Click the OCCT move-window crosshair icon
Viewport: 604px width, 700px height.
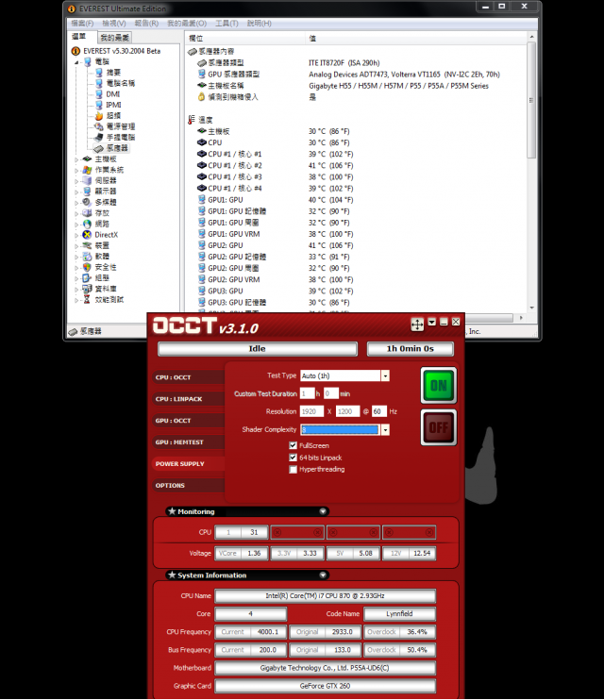(417, 325)
